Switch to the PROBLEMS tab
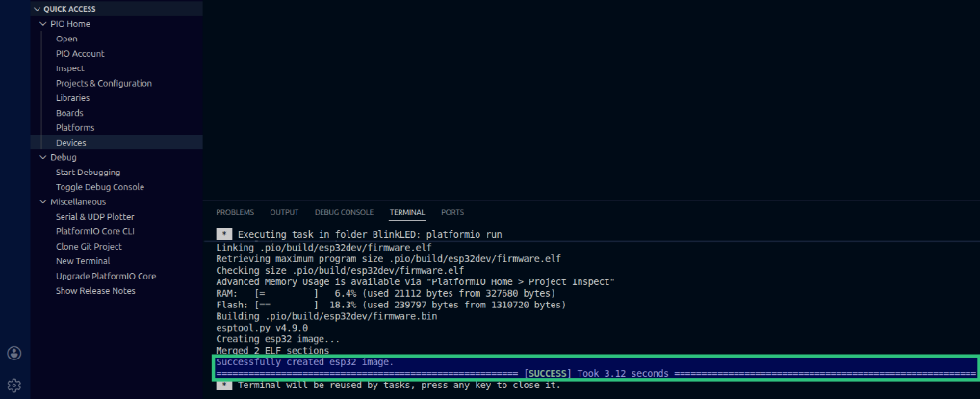Screen dimensions: 980x399 pos(235,212)
